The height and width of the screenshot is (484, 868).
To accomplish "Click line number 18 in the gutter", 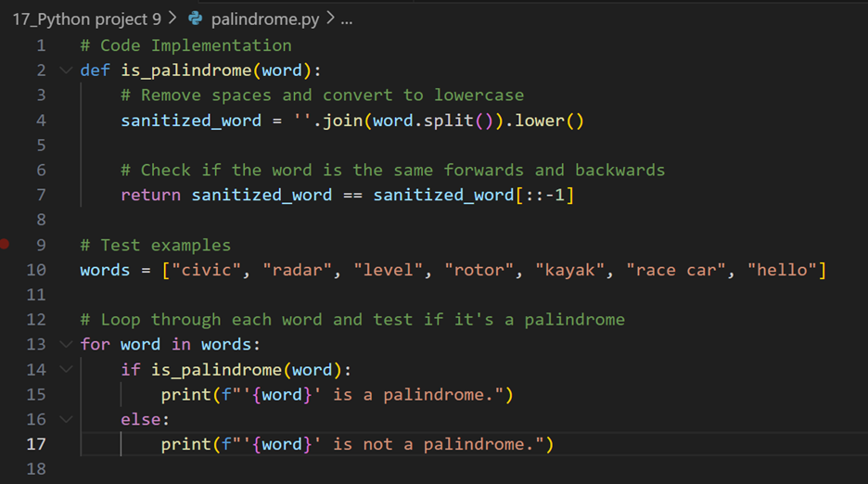I will [36, 469].
